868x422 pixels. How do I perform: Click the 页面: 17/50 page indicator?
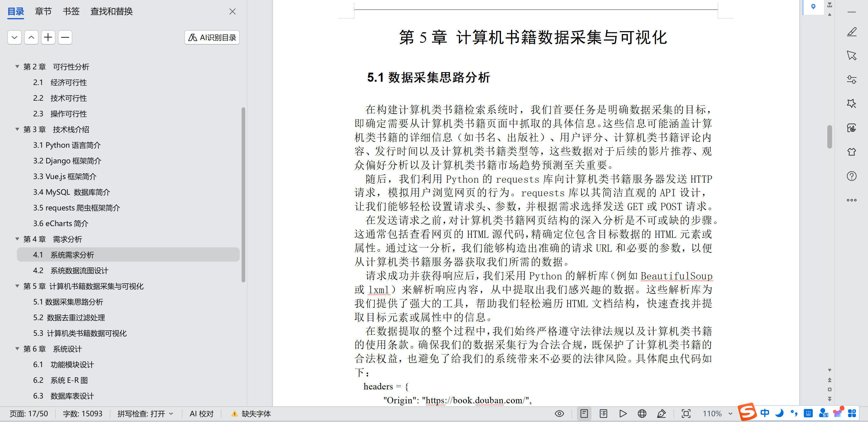(x=29, y=414)
